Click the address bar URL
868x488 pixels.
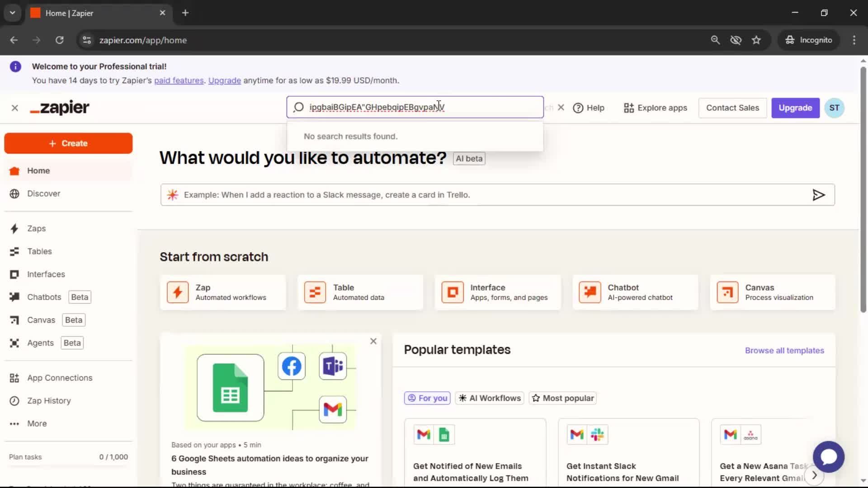[143, 40]
